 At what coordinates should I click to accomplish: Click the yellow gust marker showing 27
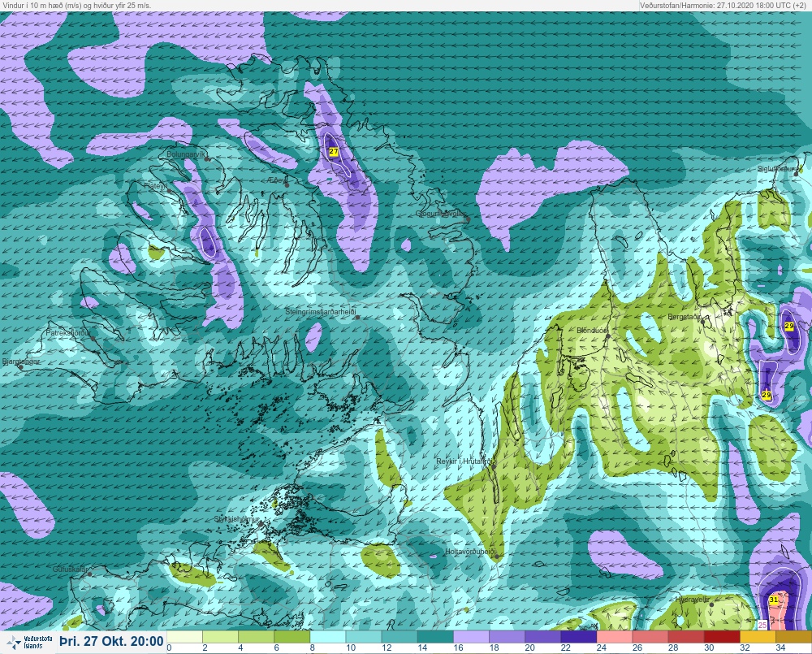pyautogui.click(x=334, y=152)
